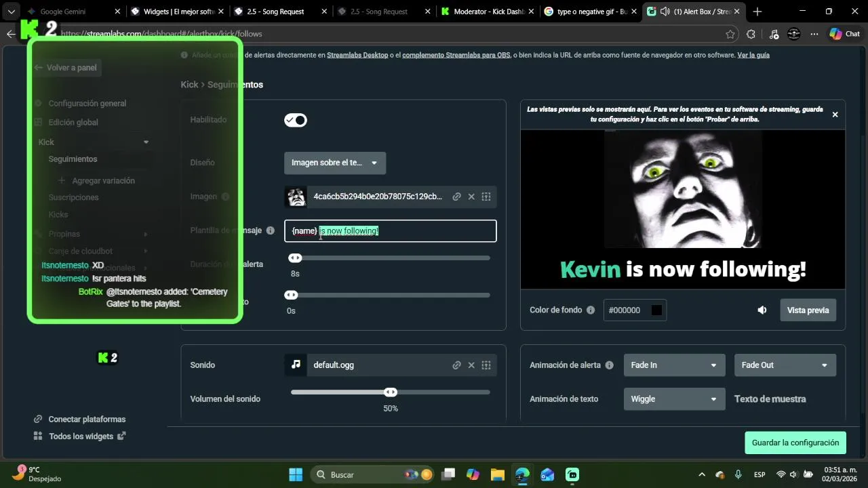Click Kick in the breadcrumb
Image resolution: width=868 pixels, height=488 pixels.
coord(189,85)
